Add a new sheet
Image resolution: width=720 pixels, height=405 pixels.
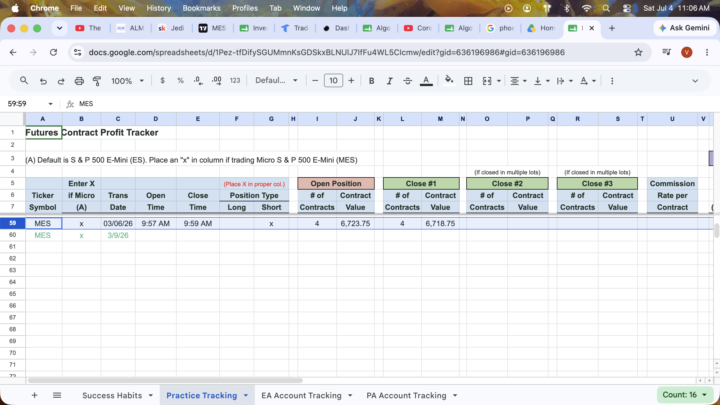(x=34, y=395)
